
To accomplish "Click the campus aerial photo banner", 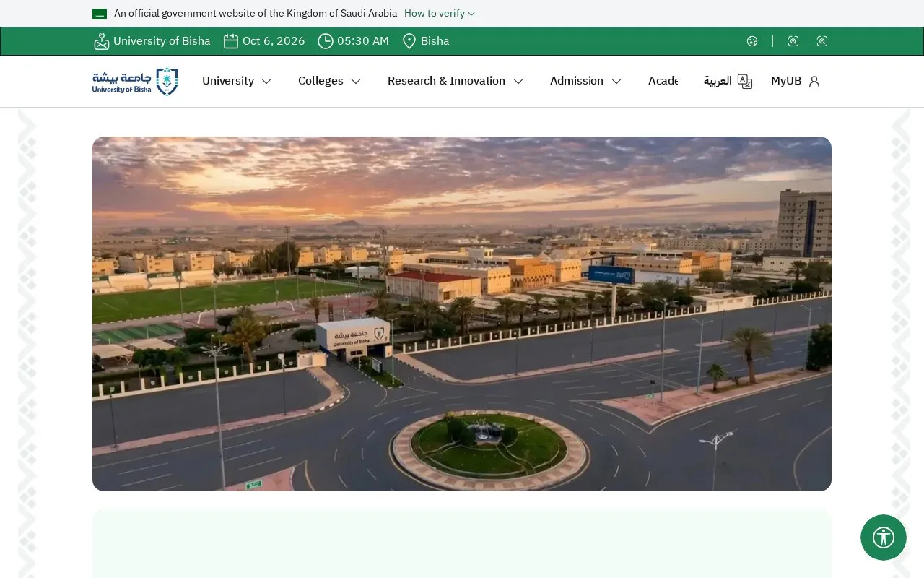I will tap(462, 314).
